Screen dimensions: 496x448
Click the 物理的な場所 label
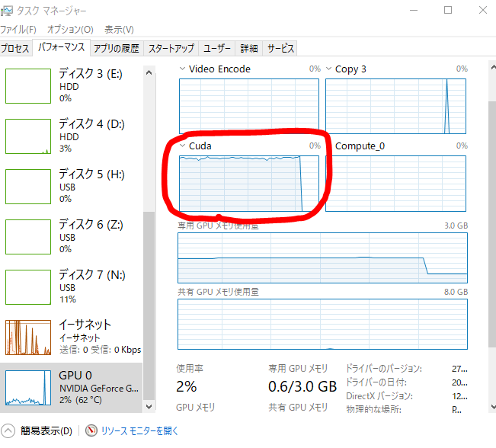[373, 409]
